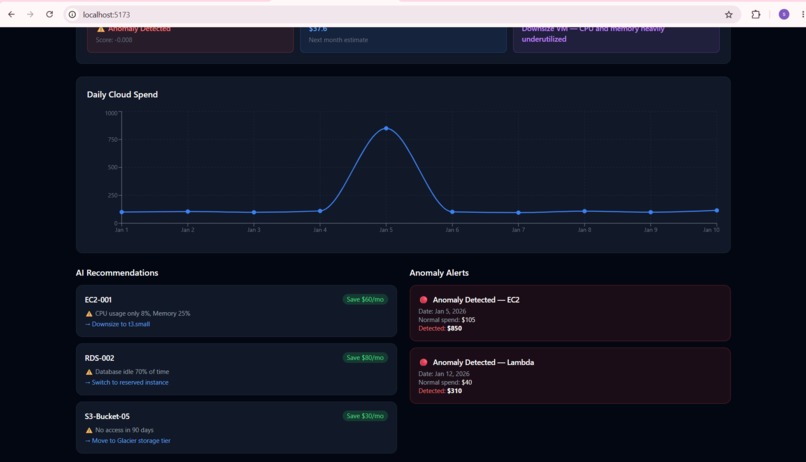Click Next month estimate label
The height and width of the screenshot is (462, 806).
click(x=338, y=40)
